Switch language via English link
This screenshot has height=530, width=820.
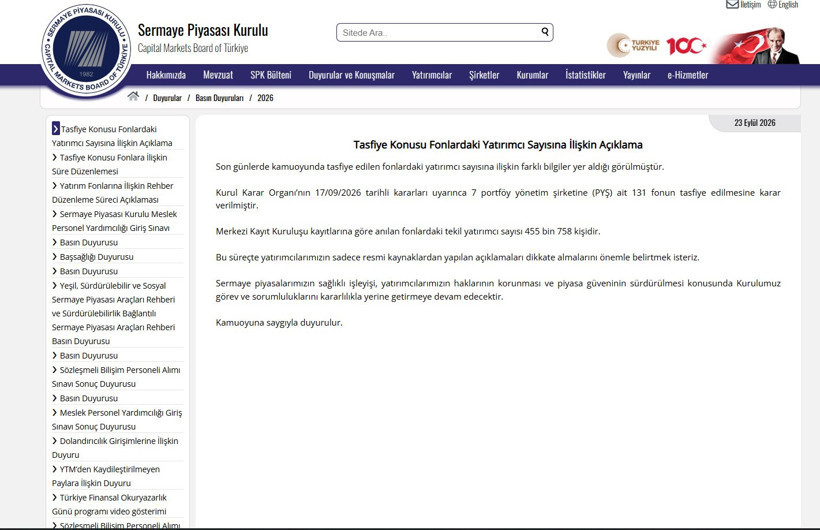[x=788, y=5]
